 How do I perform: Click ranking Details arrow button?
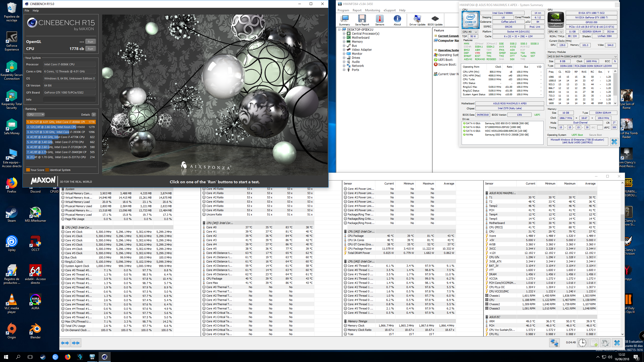click(x=94, y=115)
